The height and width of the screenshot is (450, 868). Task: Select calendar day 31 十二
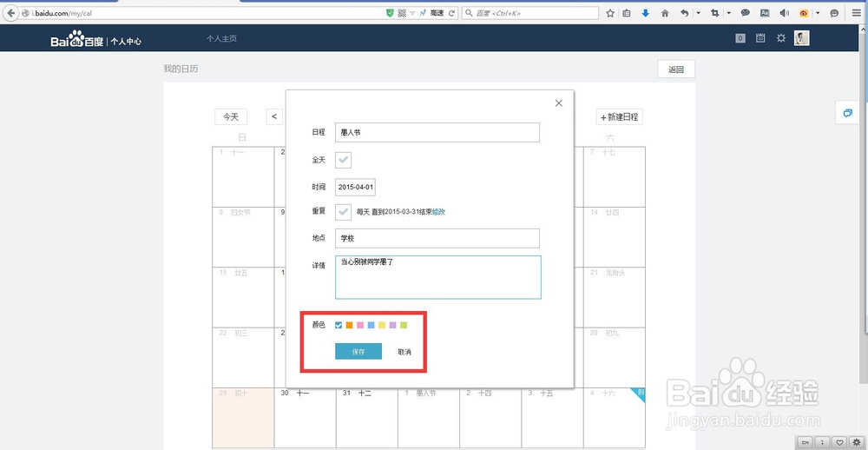coord(367,418)
